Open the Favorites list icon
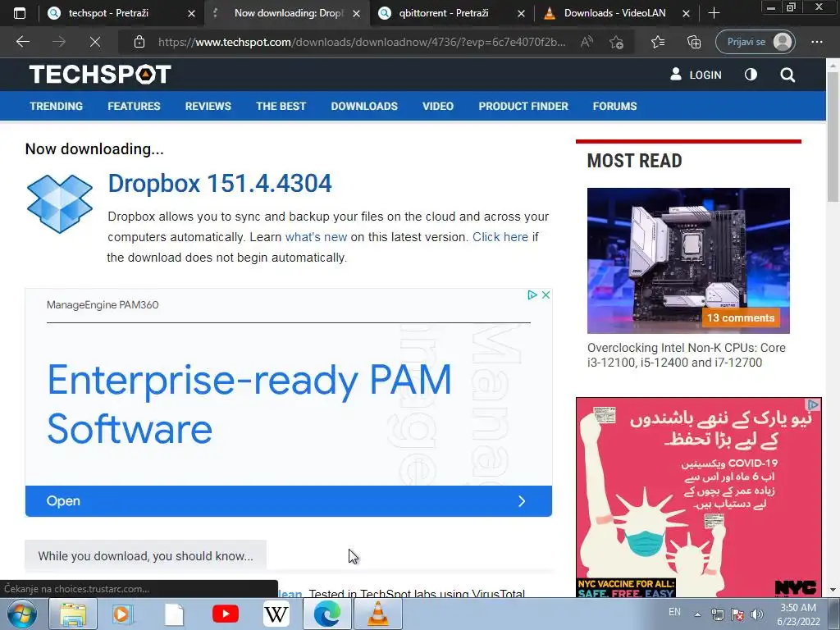 [x=658, y=42]
